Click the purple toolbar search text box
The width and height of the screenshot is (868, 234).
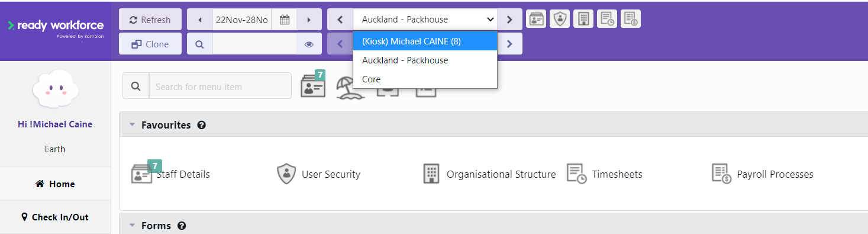tap(254, 44)
